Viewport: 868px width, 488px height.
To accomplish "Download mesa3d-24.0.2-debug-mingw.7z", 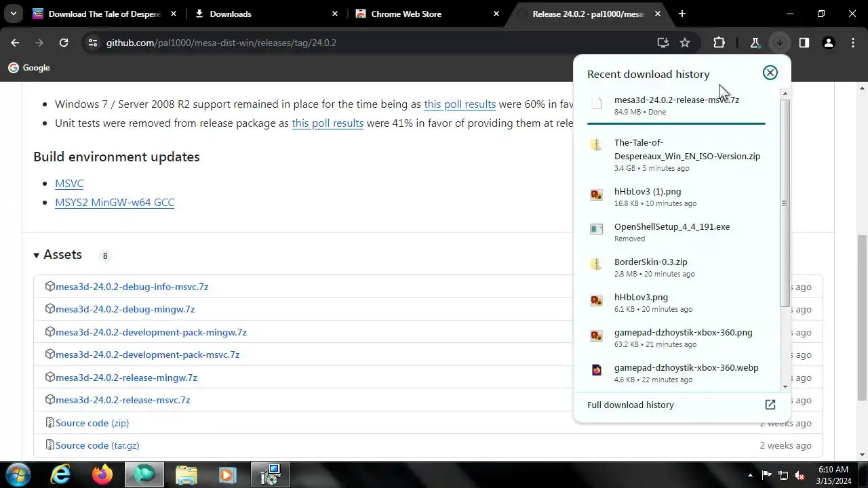I will [x=125, y=309].
